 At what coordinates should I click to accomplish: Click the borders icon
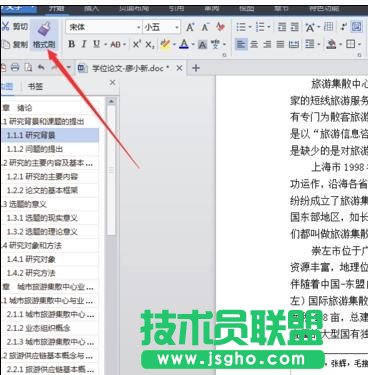click(x=350, y=44)
